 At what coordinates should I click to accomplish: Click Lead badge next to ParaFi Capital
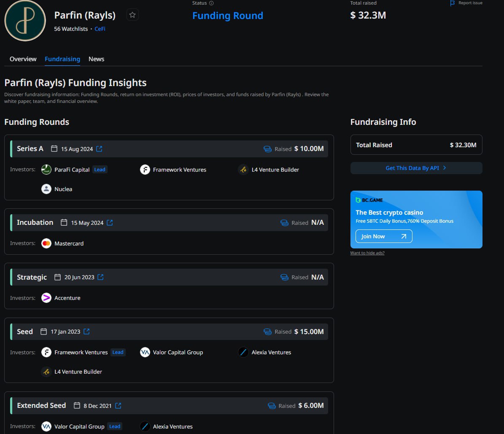click(100, 170)
